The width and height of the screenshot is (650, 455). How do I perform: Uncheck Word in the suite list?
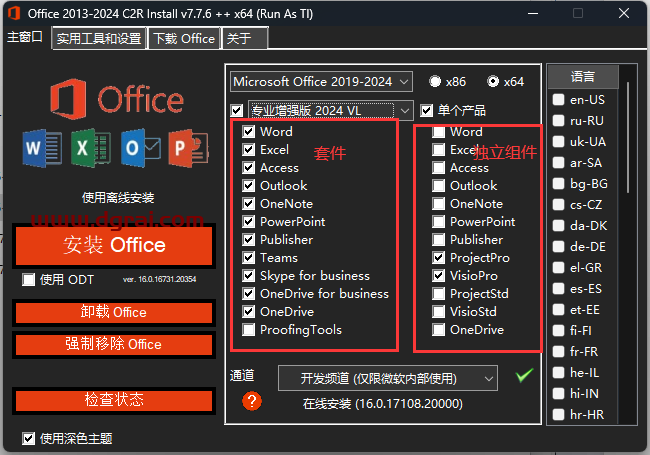(x=248, y=132)
